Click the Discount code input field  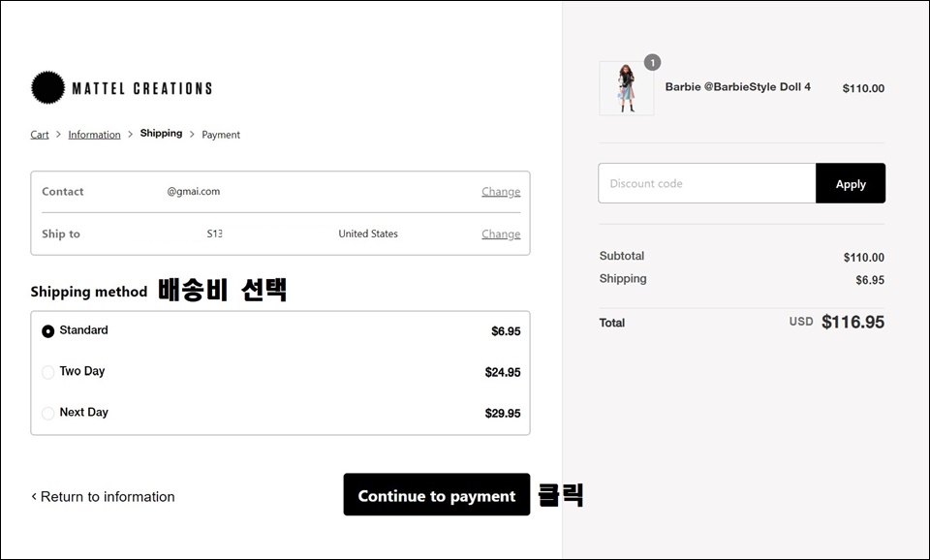[707, 183]
